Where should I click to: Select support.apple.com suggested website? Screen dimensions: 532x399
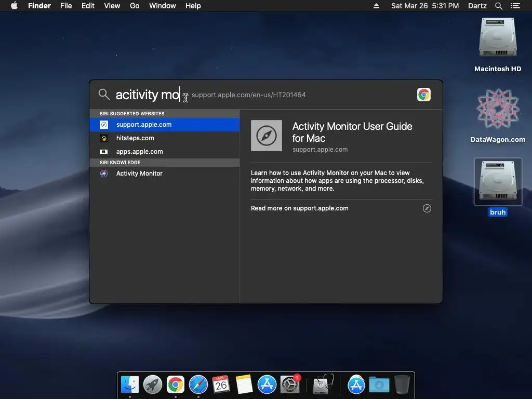pyautogui.click(x=165, y=125)
